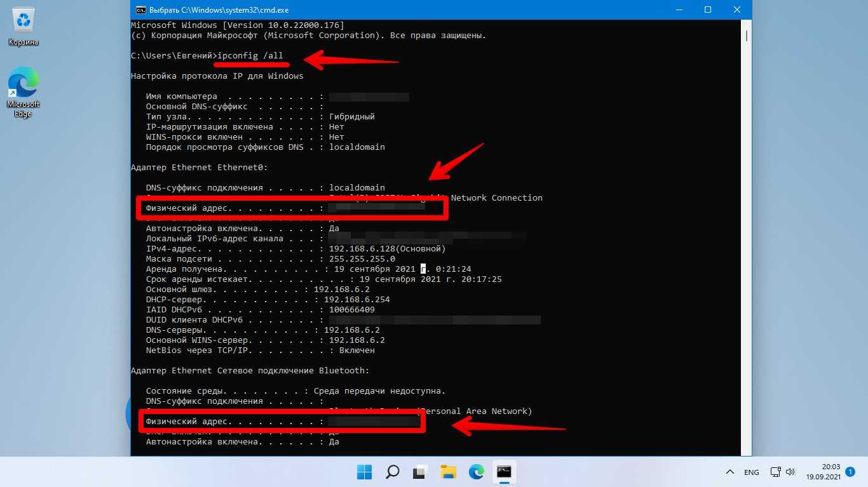Maximize the cmd.exe window

coord(708,10)
